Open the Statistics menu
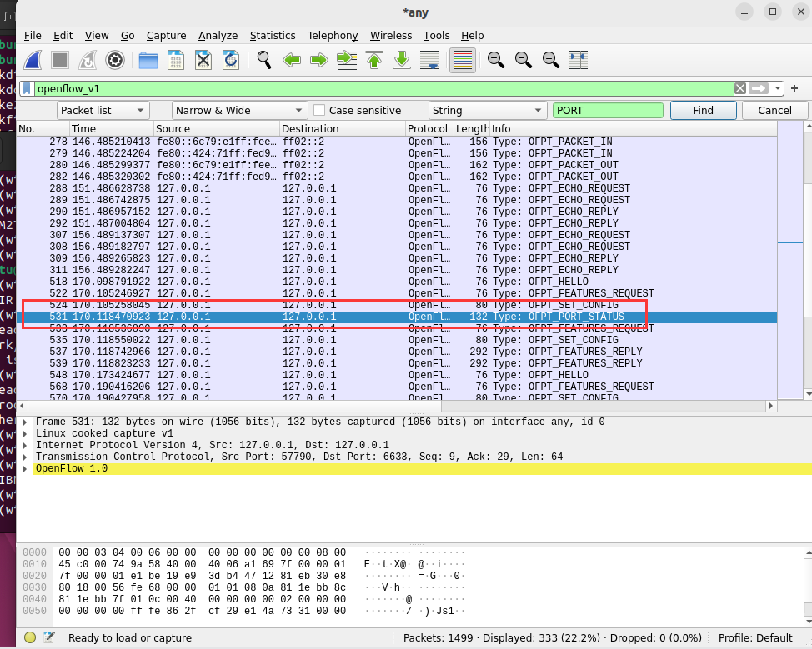This screenshot has height=649, width=812. click(x=273, y=36)
